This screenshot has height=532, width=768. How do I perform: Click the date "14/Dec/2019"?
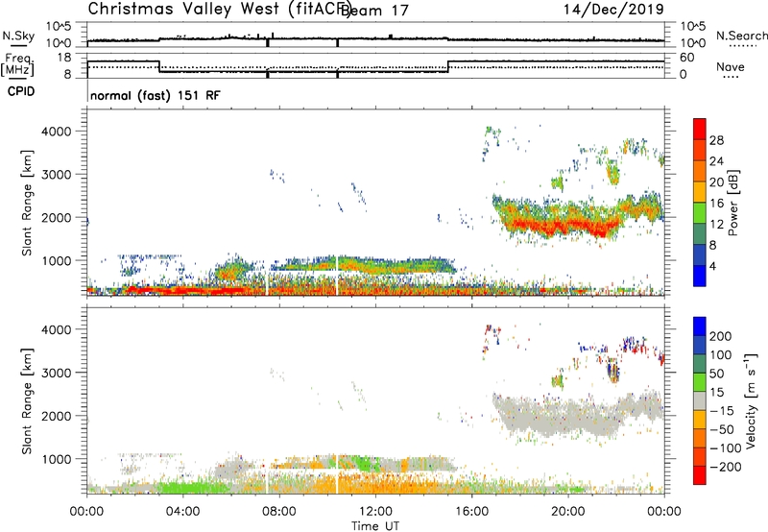click(x=613, y=10)
